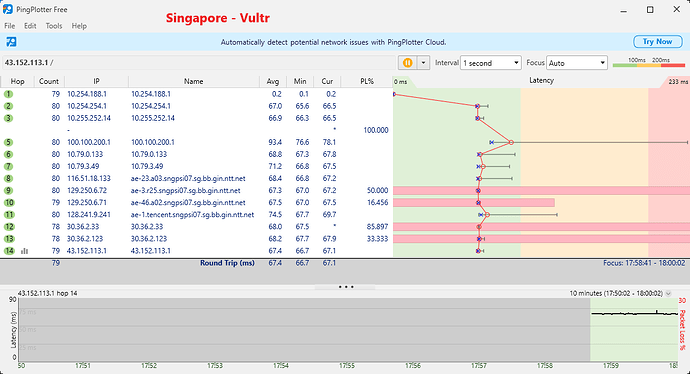Click the PL% column header
690x374 pixels.
[x=367, y=81]
